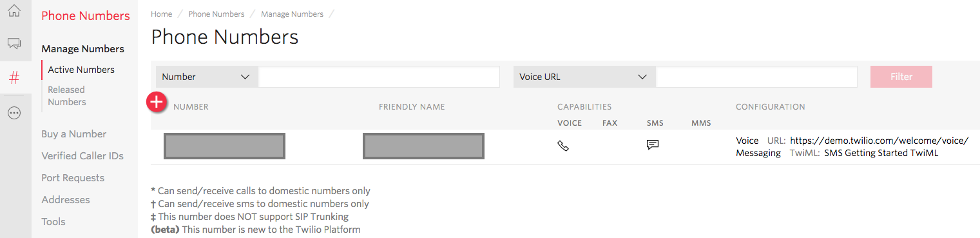The height and width of the screenshot is (238, 980).
Task: Click the Home breadcrumb link
Action: point(162,14)
